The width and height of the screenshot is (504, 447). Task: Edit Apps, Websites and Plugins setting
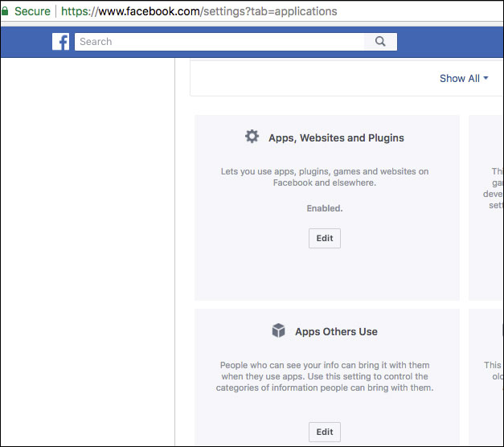pos(324,238)
